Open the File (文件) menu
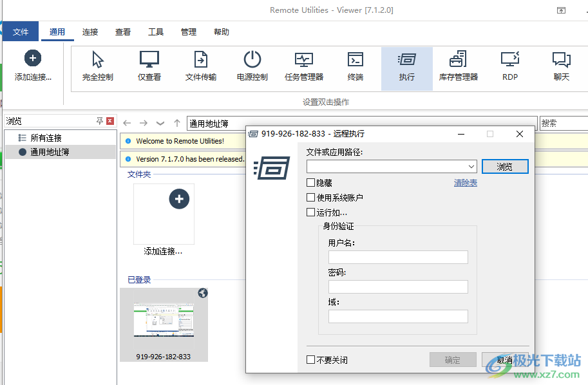 pyautogui.click(x=20, y=32)
